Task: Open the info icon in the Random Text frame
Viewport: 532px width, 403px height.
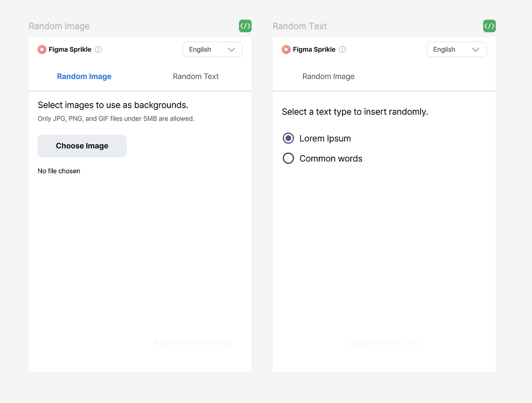Action: tap(342, 49)
